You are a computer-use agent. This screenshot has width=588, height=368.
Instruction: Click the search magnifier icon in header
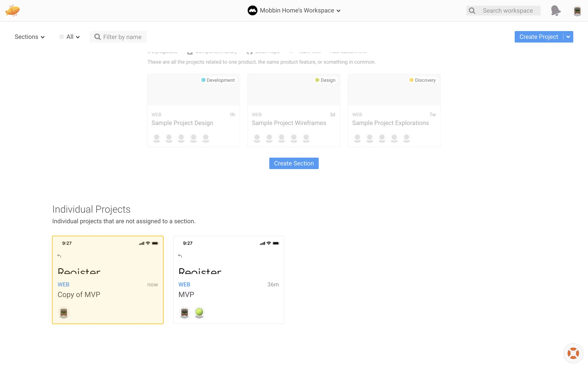coord(472,11)
